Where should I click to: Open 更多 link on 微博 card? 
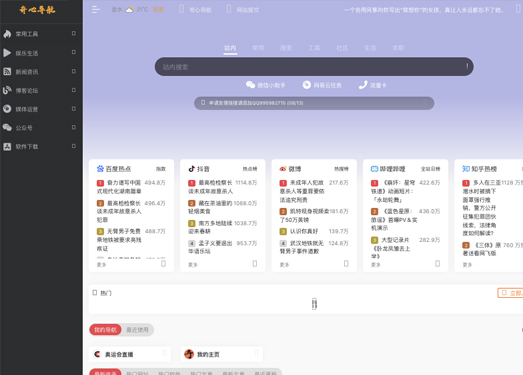284,265
